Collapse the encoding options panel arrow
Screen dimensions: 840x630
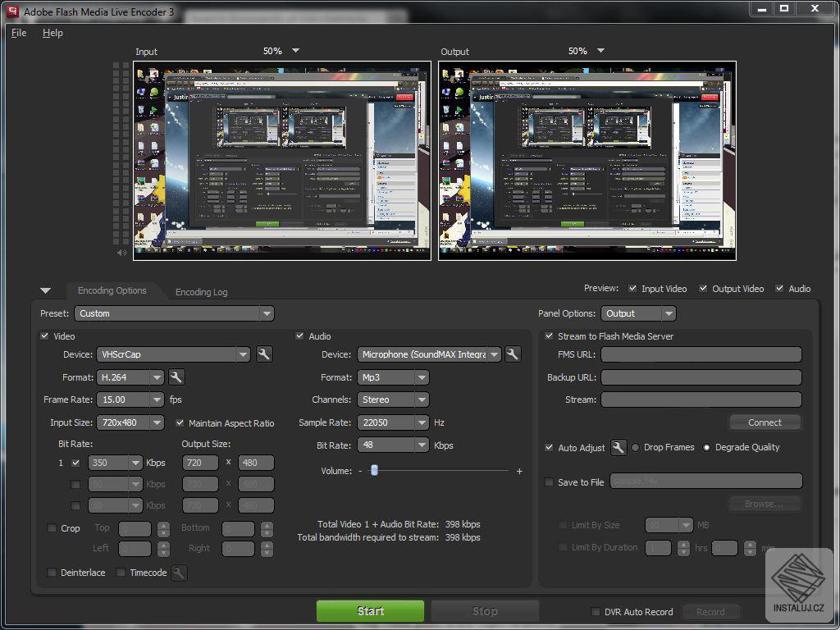point(46,290)
